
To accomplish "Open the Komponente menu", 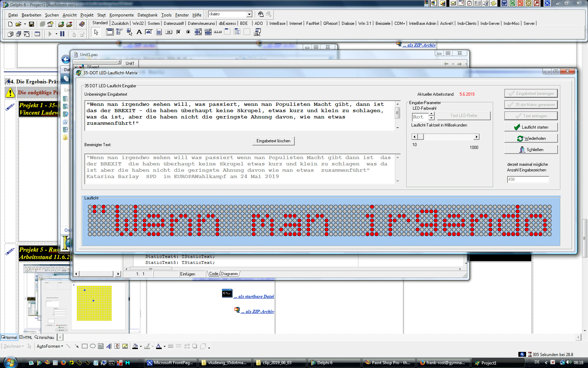I will [x=121, y=15].
